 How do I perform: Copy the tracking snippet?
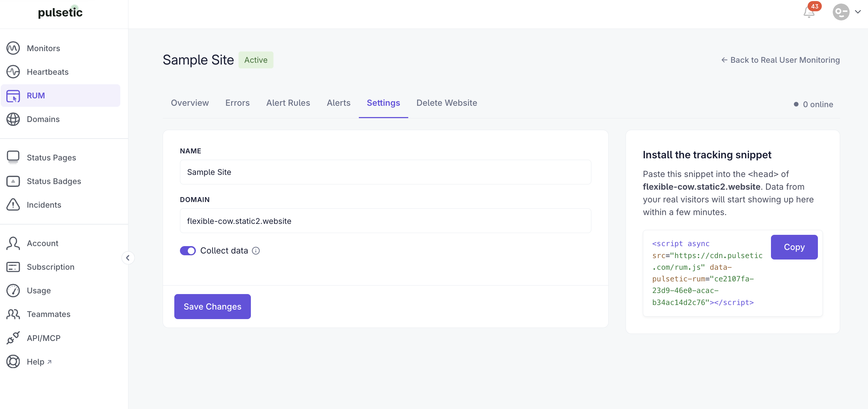pos(794,247)
